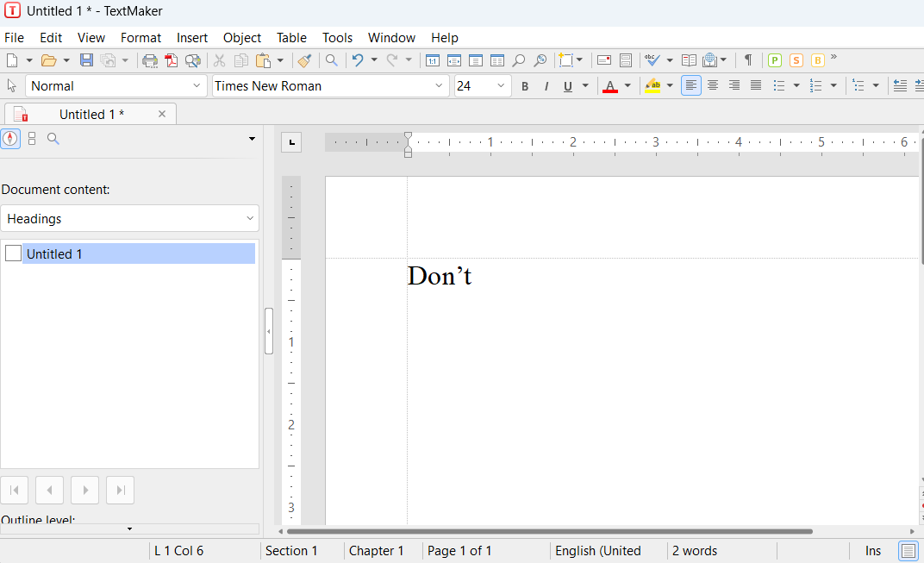Open the Times New Roman font dropdown
The image size is (924, 563).
[x=439, y=86]
